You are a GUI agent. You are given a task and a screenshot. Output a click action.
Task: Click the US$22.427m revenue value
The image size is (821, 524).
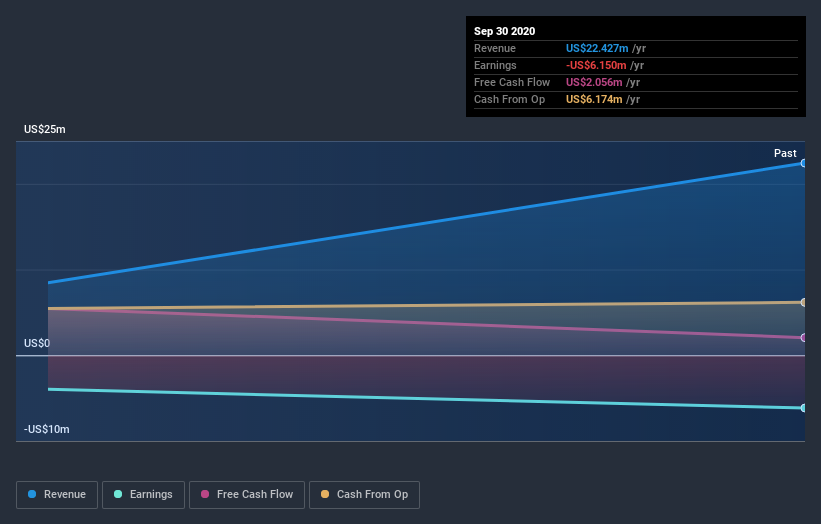click(597, 48)
